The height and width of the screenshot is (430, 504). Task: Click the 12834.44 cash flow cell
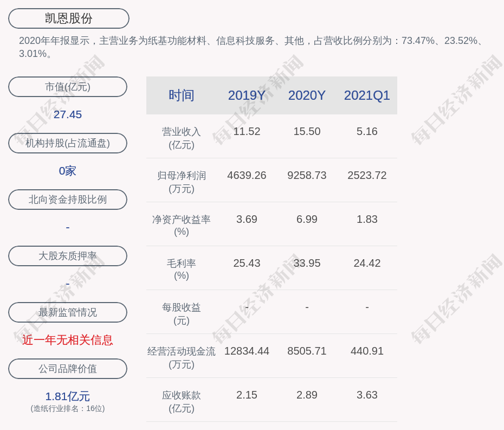point(247,351)
